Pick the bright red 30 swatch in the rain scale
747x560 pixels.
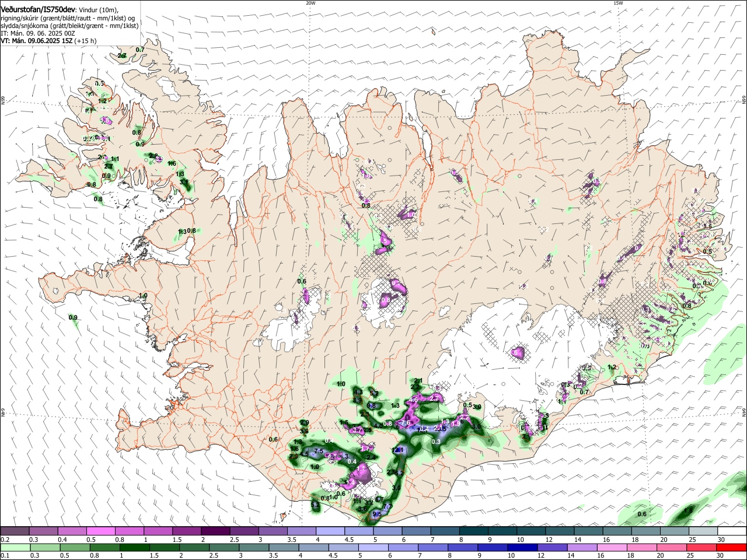(731, 547)
